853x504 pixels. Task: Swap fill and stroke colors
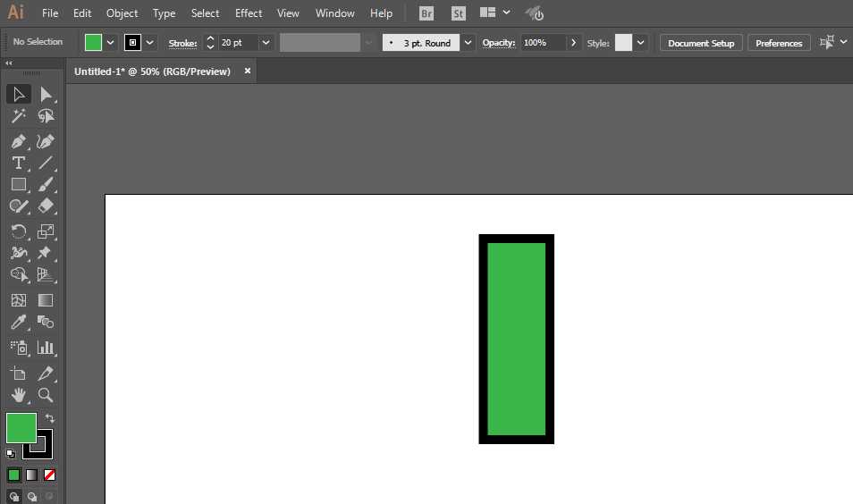(x=50, y=418)
